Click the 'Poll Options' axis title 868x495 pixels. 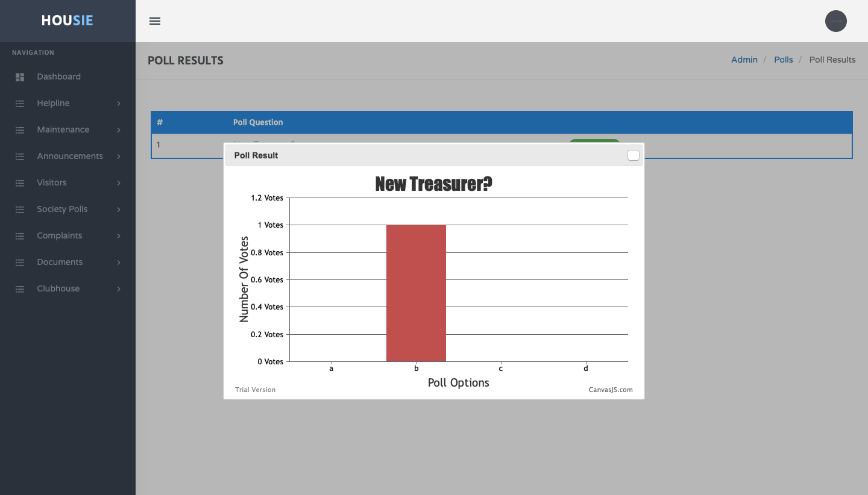point(458,383)
